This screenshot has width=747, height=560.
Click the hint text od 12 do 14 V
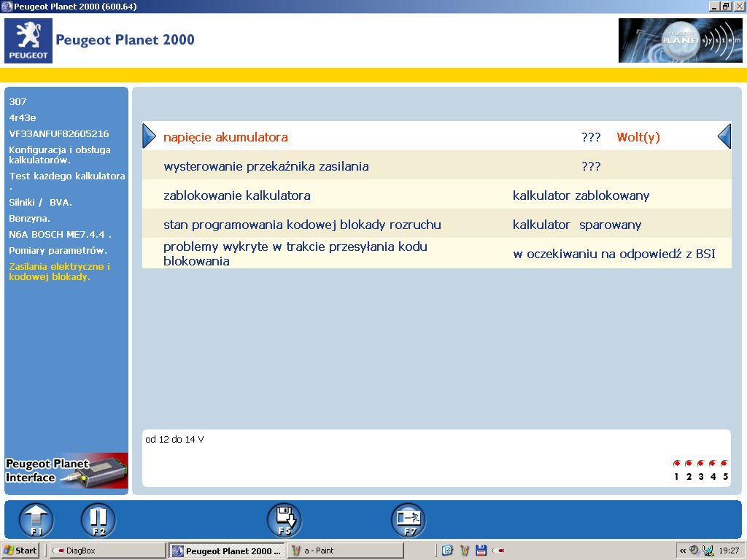point(174,439)
